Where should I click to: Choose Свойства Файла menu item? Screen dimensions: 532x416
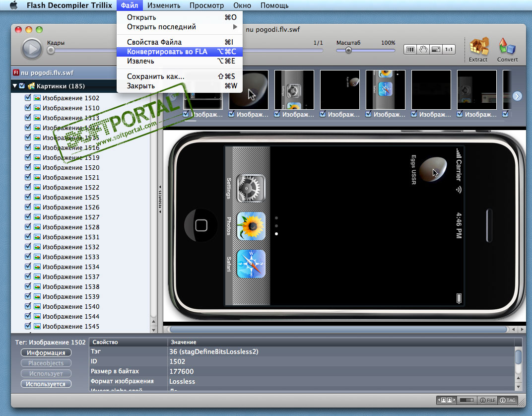[180, 42]
